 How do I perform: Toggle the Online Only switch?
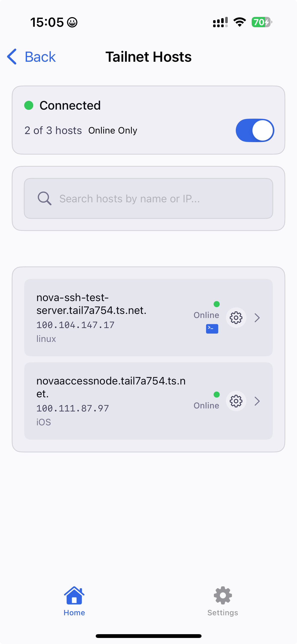click(255, 130)
